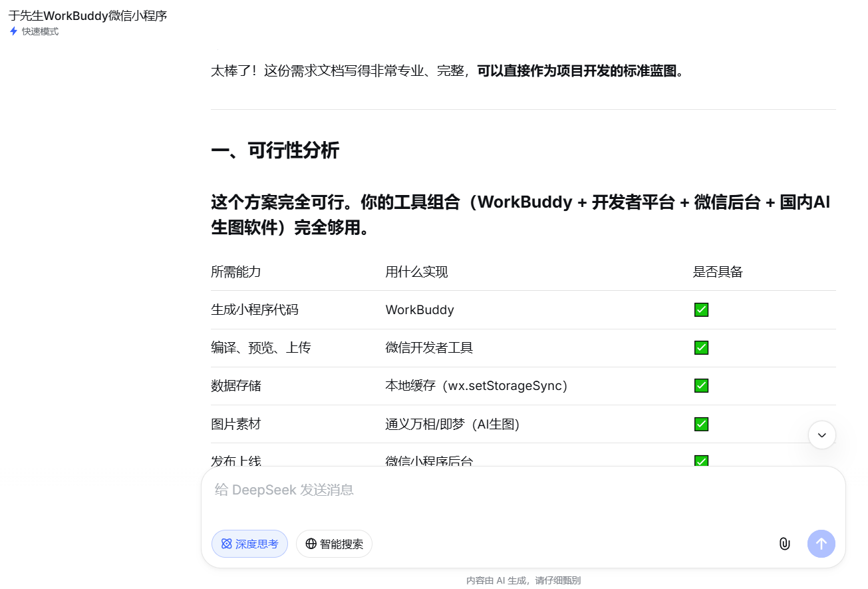Toggle the 智能搜索 smart search option
The image size is (868, 589).
[334, 544]
